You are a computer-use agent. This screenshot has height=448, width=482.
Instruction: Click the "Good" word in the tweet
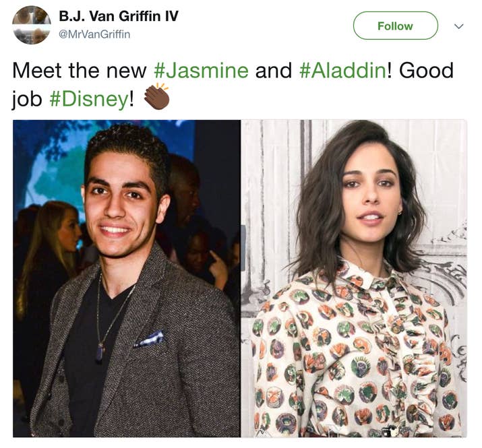click(x=426, y=70)
